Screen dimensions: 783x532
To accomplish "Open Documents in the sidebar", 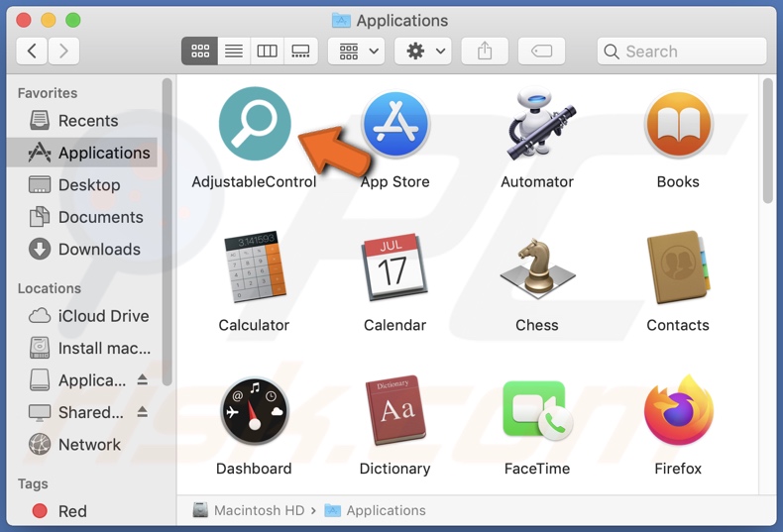I will click(x=82, y=217).
